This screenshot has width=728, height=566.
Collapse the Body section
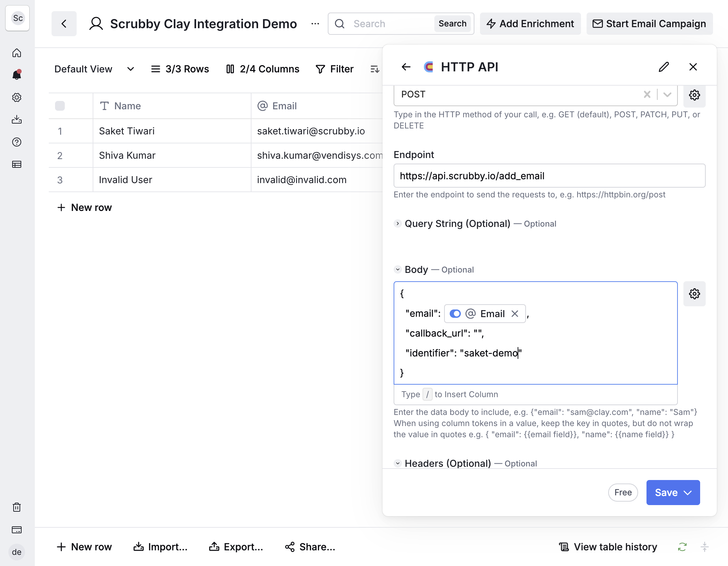(398, 269)
